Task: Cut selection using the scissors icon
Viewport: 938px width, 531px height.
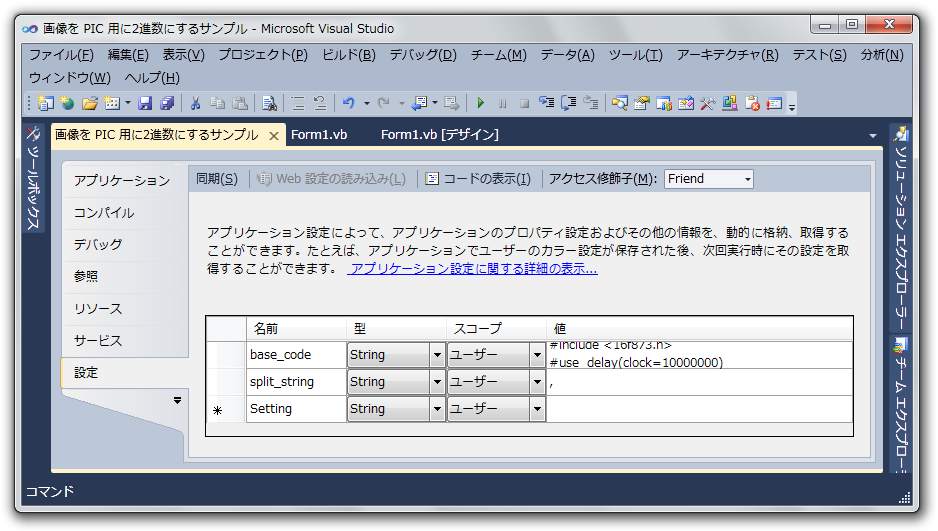Action: (x=195, y=103)
